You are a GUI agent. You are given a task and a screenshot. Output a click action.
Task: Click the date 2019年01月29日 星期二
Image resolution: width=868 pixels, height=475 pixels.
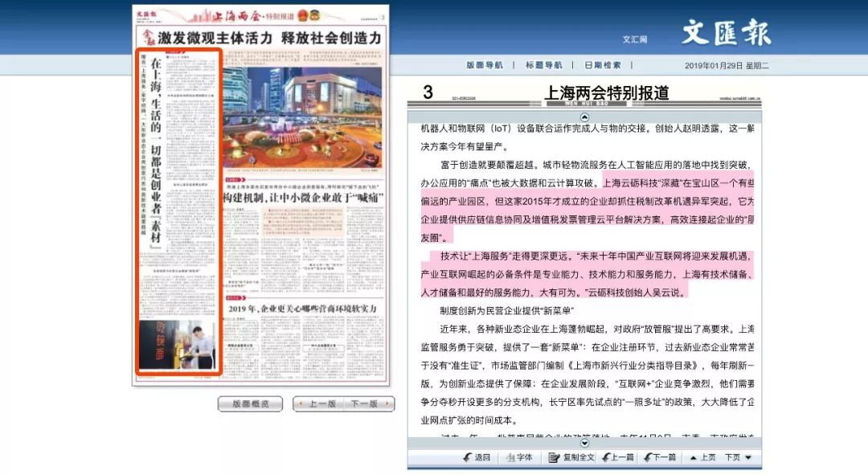(727, 65)
